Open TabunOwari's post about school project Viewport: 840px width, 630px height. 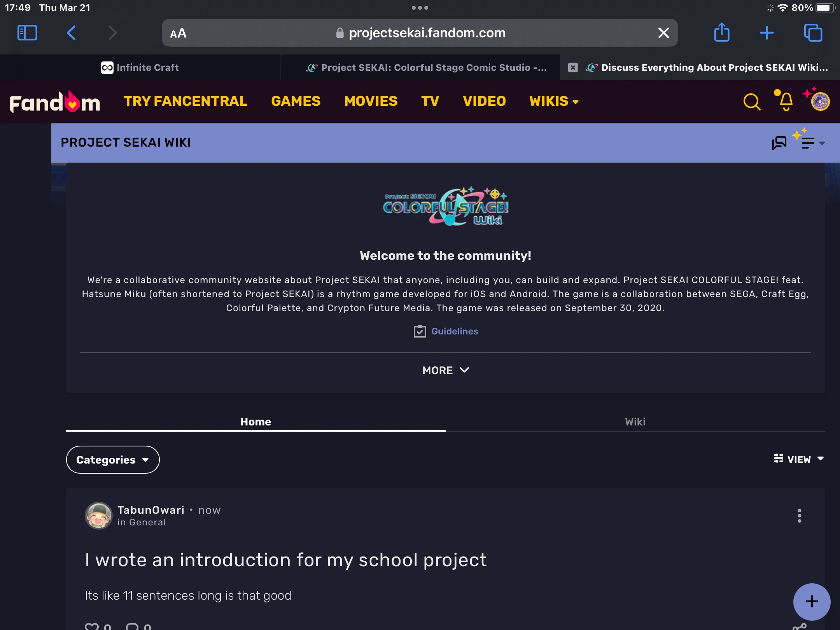(285, 560)
